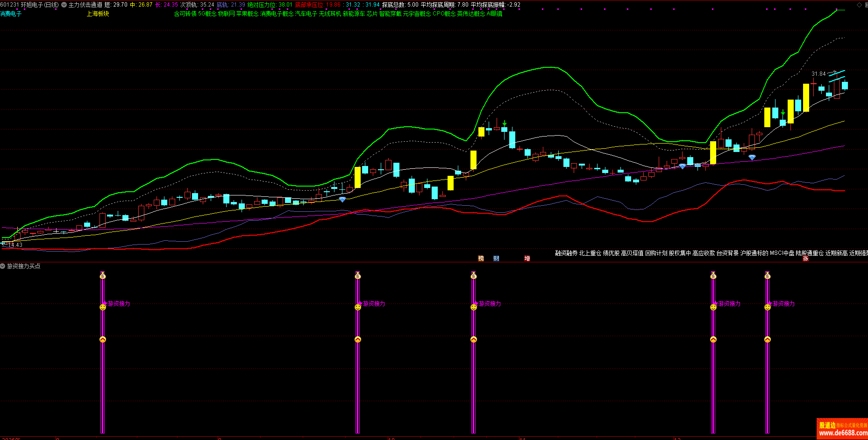868x440 pixels.
Task: Select the 芯片 concept tag
Action: (372, 14)
